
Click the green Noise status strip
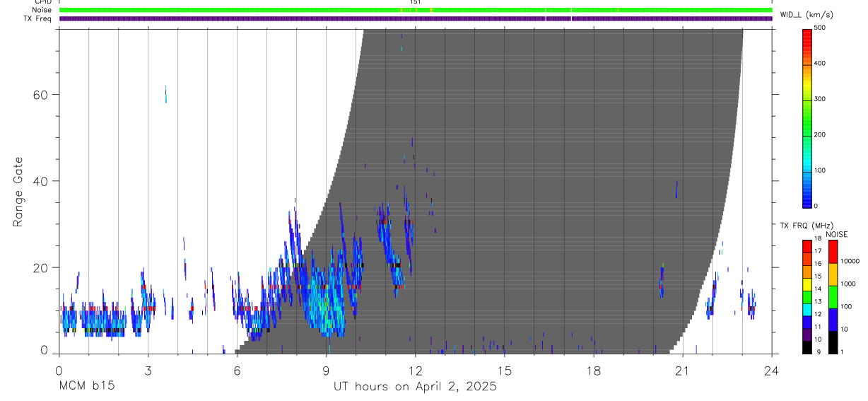416,10
